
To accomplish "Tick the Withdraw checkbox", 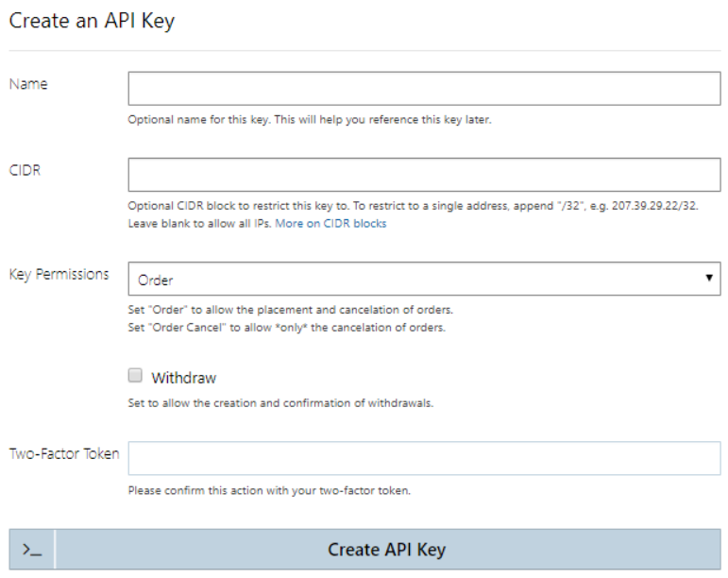I will pos(135,377).
